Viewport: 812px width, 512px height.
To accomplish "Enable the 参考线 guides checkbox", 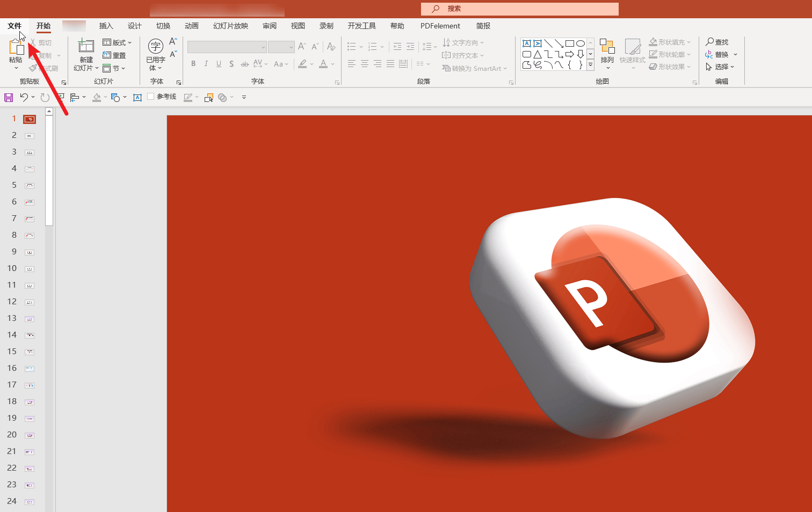I will (x=151, y=97).
